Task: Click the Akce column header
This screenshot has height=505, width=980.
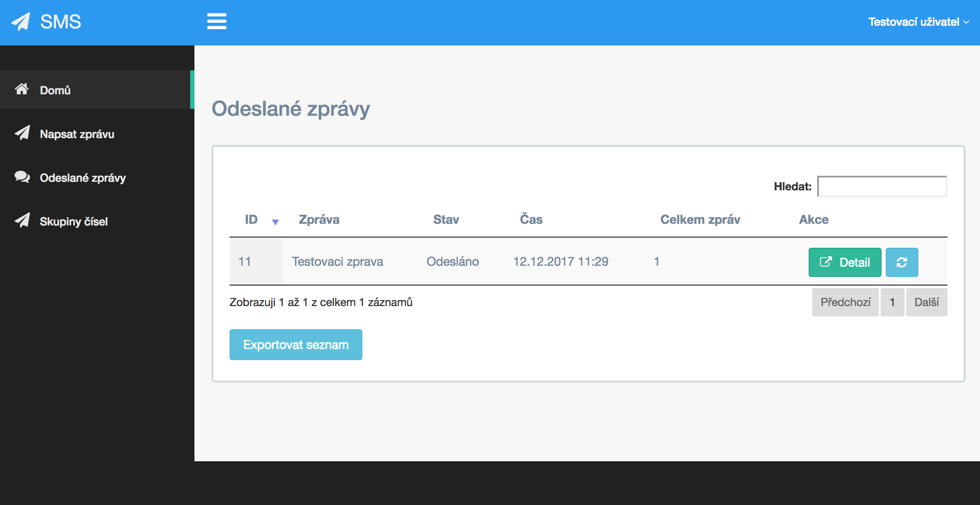Action: [x=813, y=219]
